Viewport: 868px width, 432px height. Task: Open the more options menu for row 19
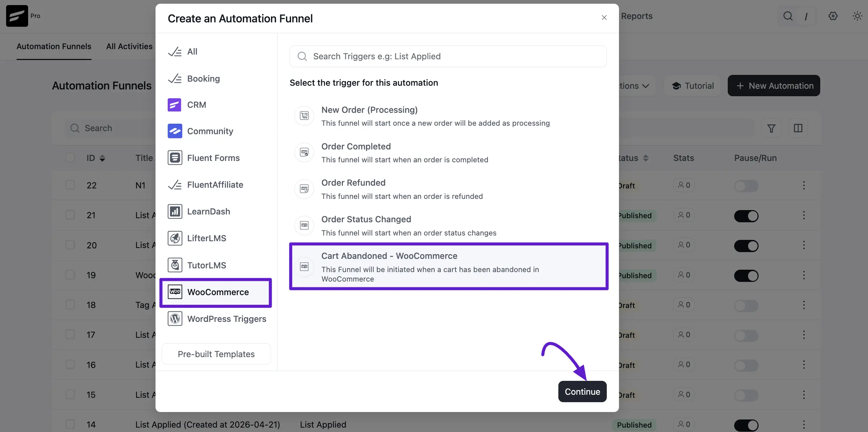point(804,275)
